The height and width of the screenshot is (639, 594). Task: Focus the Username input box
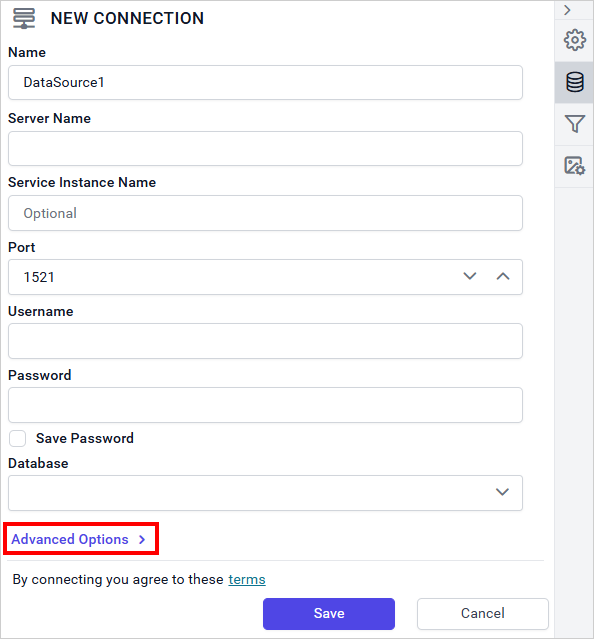[265, 341]
